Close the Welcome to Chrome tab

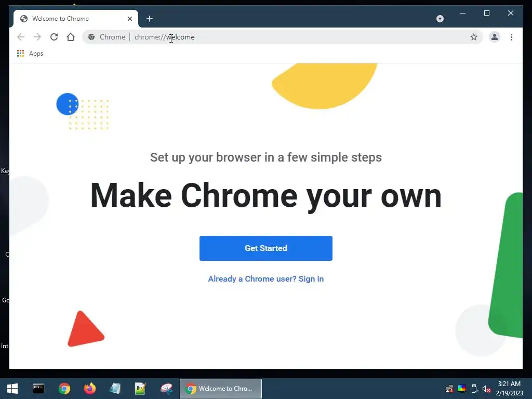point(129,19)
